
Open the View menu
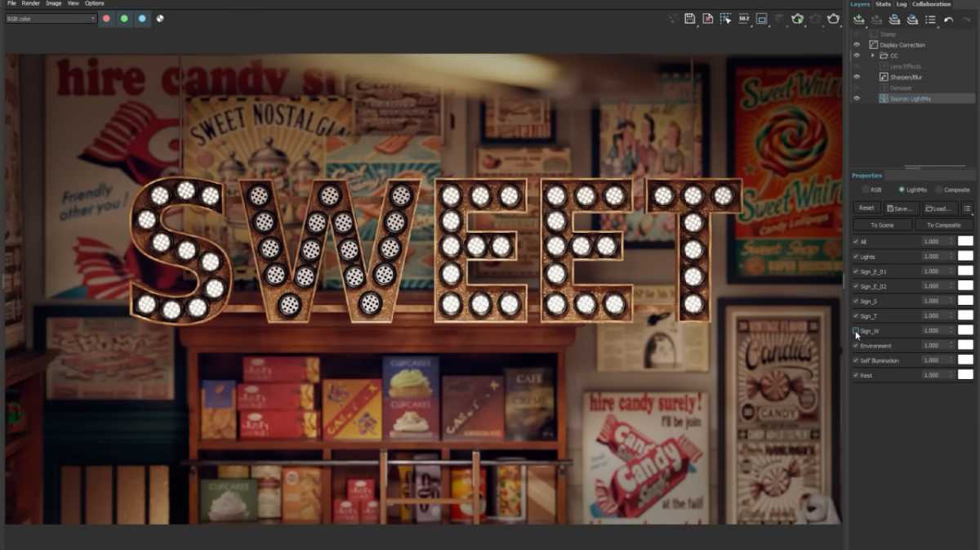coord(73,3)
